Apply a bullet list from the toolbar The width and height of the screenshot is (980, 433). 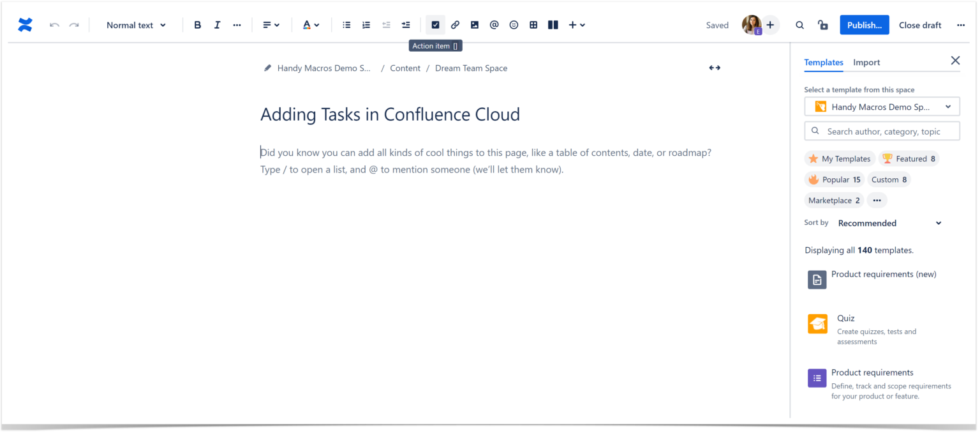point(346,24)
